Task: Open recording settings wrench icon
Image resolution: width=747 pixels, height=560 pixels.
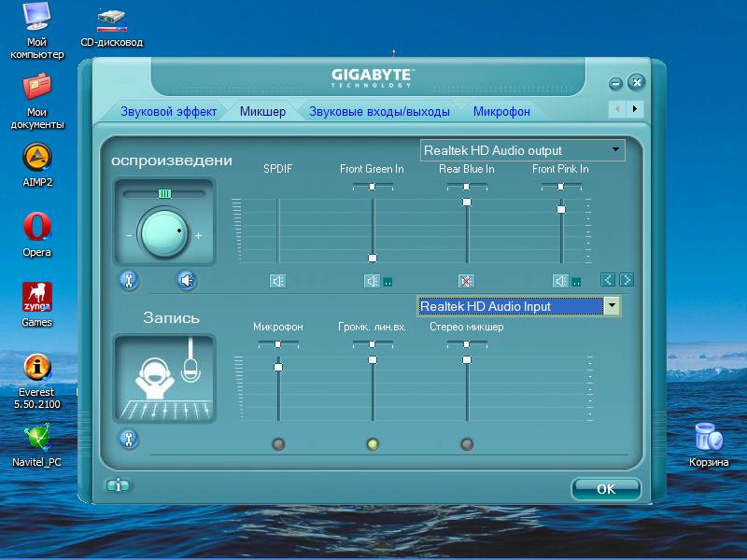Action: (129, 439)
